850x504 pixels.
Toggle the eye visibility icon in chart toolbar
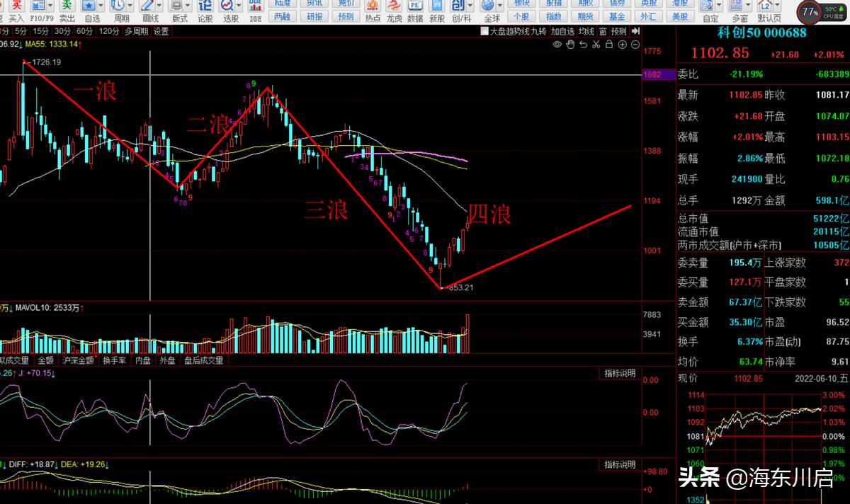(557, 45)
